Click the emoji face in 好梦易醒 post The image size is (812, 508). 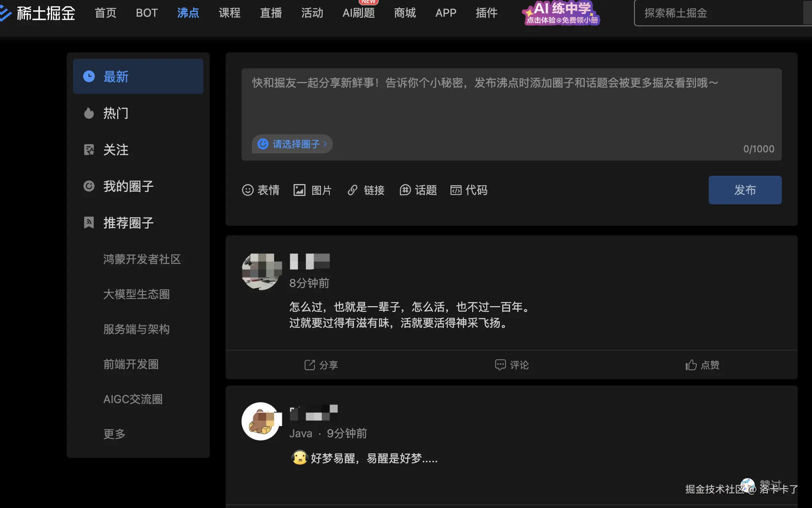(x=300, y=458)
